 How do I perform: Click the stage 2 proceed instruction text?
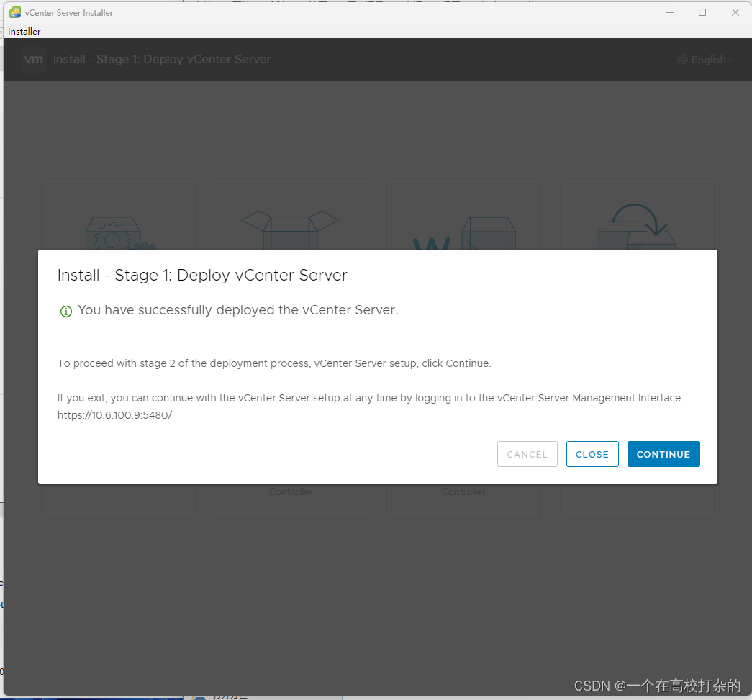[274, 363]
